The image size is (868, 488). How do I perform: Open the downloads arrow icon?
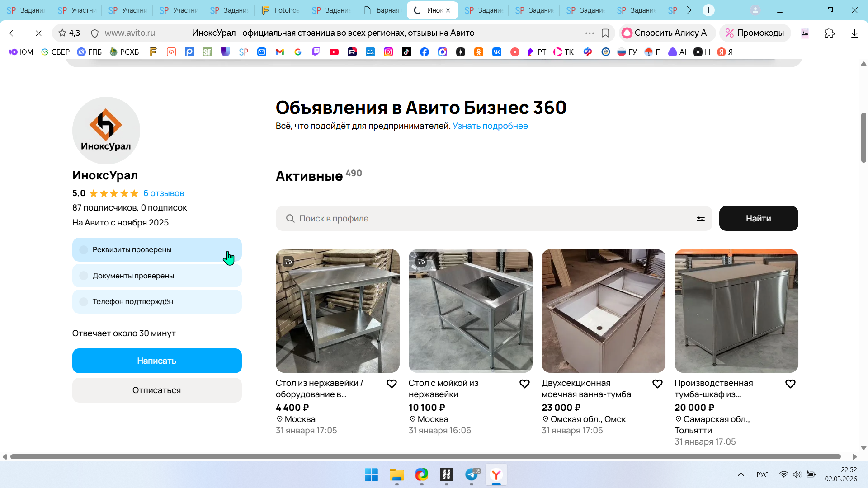(854, 33)
